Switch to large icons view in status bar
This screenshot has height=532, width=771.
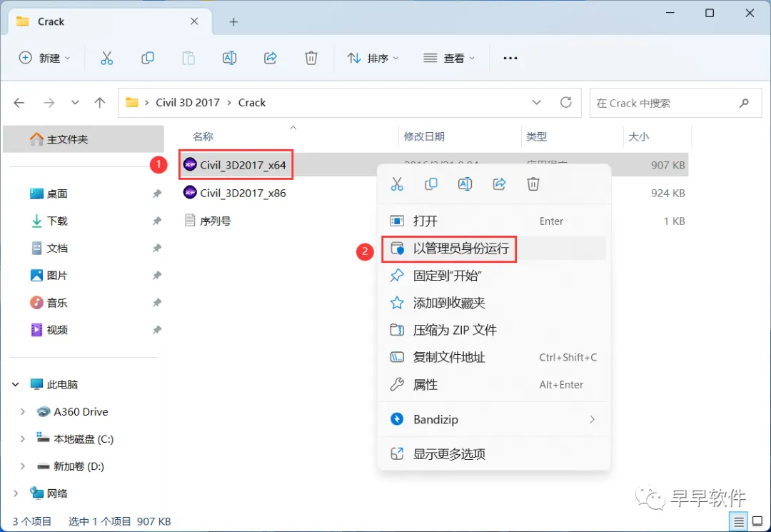757,522
